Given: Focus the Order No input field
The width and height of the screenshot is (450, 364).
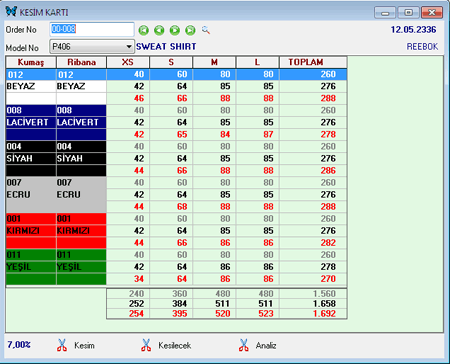Looking at the screenshot, I should (x=92, y=29).
